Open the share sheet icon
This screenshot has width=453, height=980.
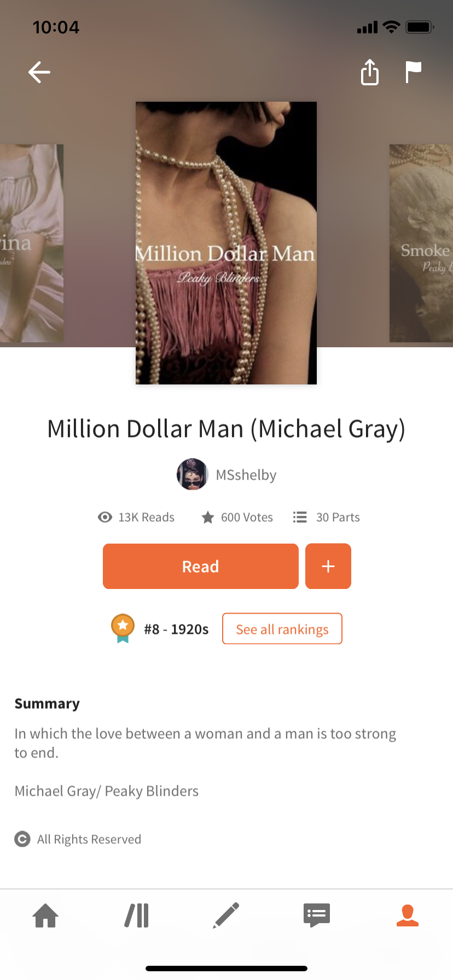tap(370, 72)
